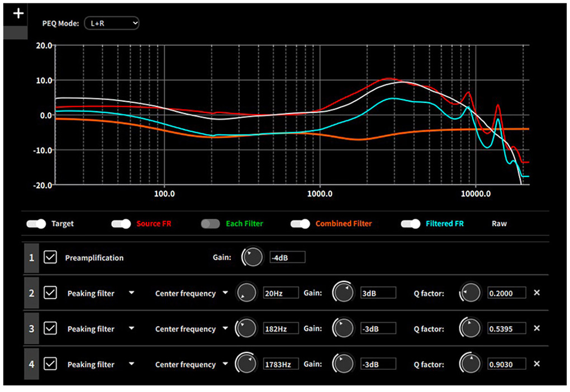This screenshot has width=570, height=392.
Task: Disable filter 3 via its checkbox
Action: pos(50,328)
